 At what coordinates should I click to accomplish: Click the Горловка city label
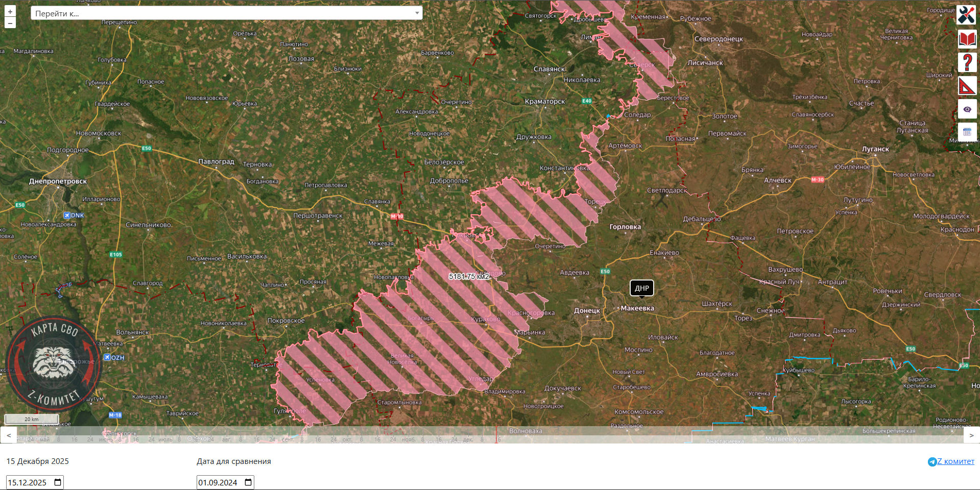coord(625,227)
